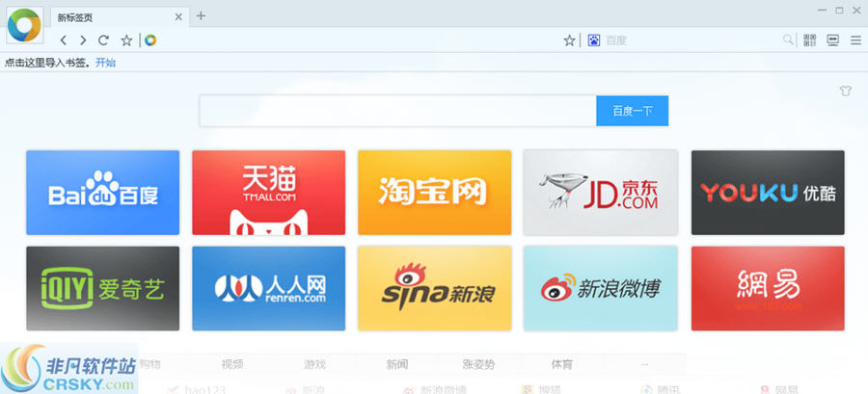Switch to the 新闻 category tab

click(x=397, y=364)
